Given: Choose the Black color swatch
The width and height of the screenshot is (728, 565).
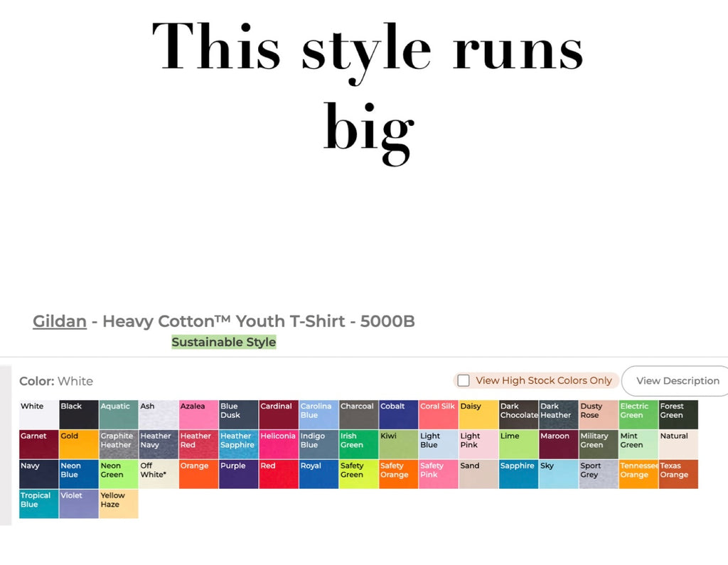Looking at the screenshot, I should point(78,414).
